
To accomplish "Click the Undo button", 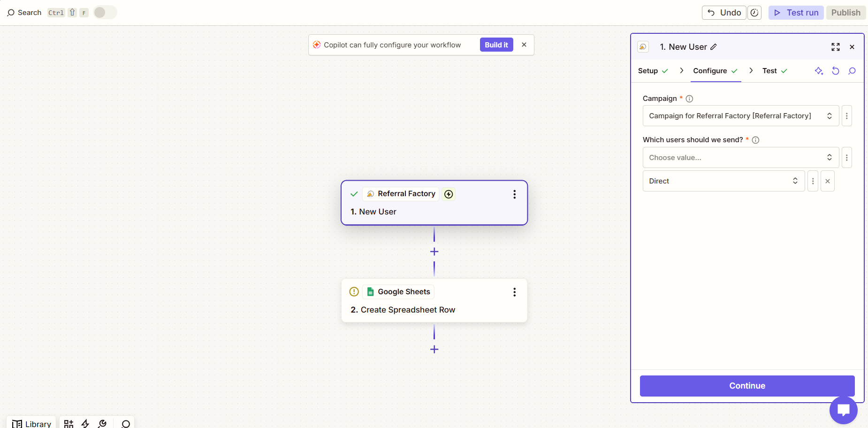I will [724, 13].
